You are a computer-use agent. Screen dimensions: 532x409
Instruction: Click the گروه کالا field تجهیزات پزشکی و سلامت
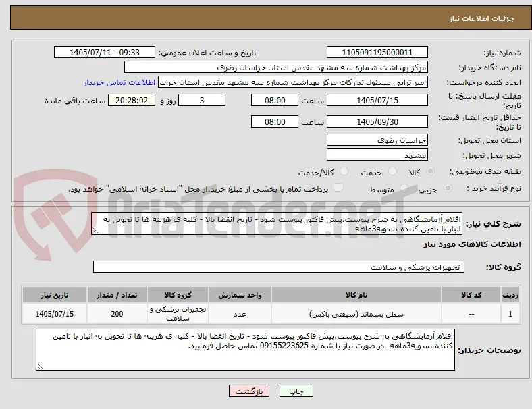pos(279,267)
